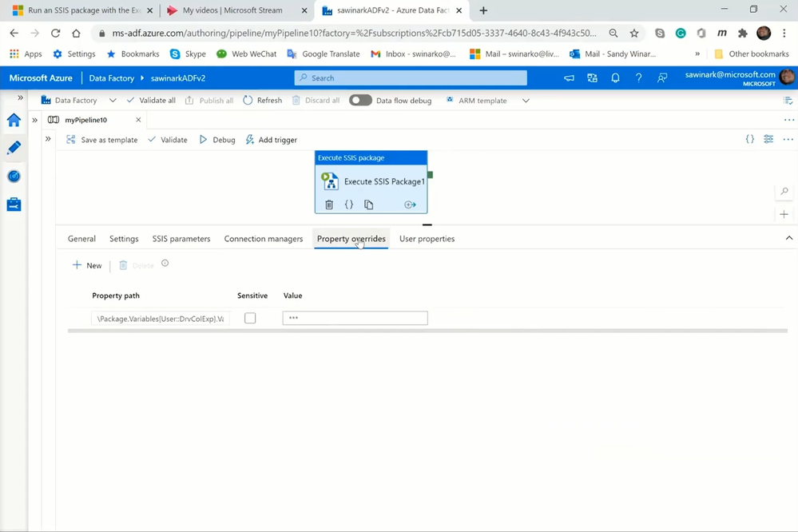798x532 pixels.
Task: Search the canvas with magnifier icon
Action: tap(784, 192)
